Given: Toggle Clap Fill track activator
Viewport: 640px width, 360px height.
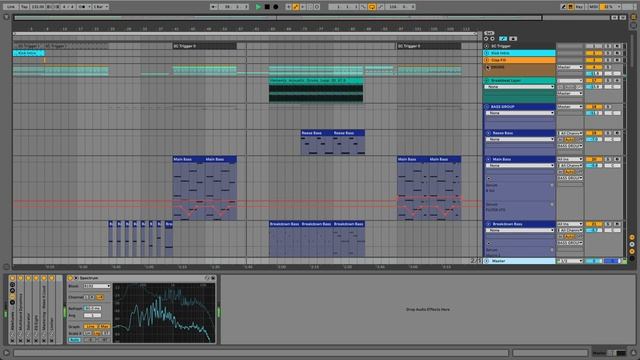Looking at the screenshot, I should click(x=593, y=60).
